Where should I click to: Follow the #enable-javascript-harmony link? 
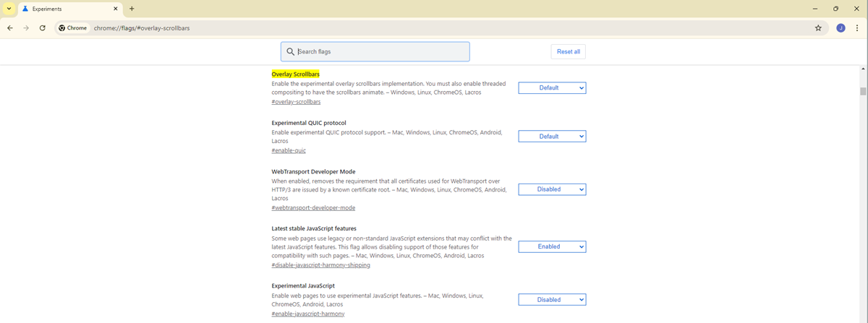tap(308, 314)
